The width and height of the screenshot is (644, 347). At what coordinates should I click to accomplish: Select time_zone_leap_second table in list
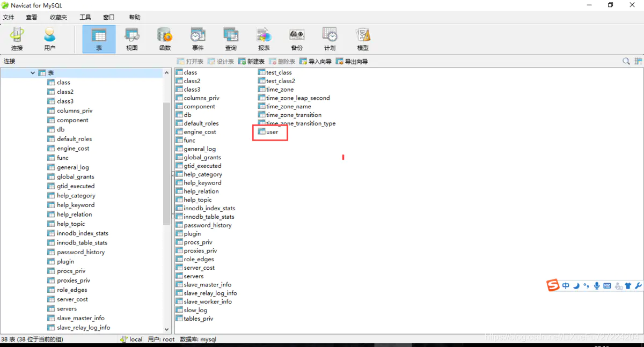pos(294,98)
